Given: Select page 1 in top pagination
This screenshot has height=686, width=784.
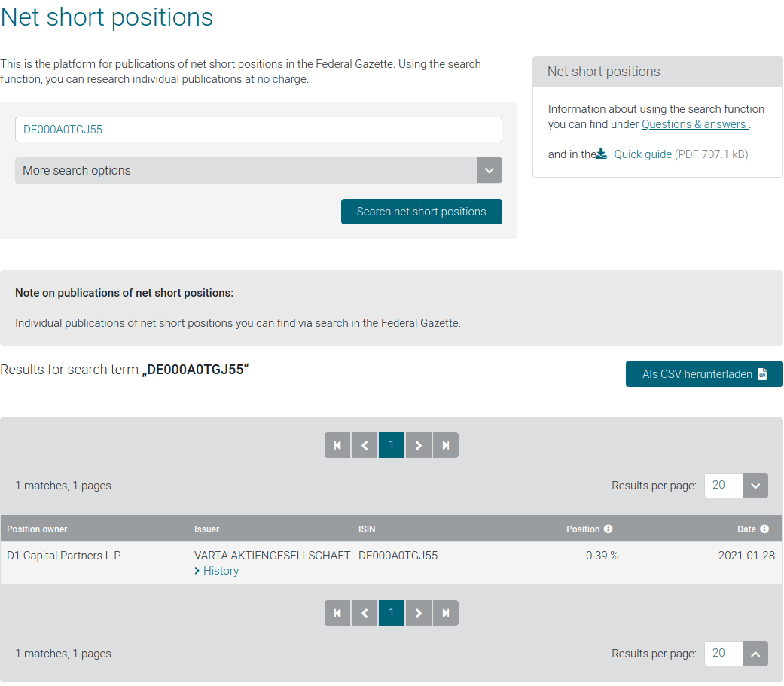Looking at the screenshot, I should tap(392, 445).
